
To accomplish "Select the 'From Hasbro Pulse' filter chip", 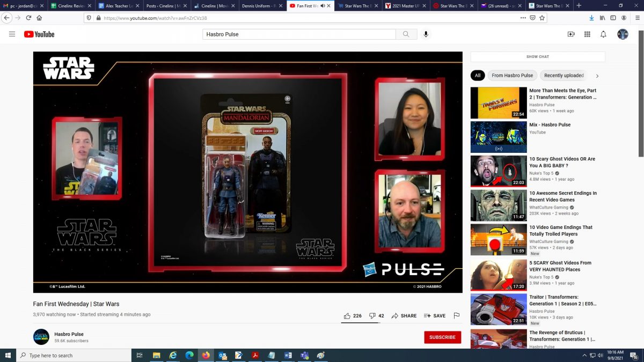I will pyautogui.click(x=512, y=76).
